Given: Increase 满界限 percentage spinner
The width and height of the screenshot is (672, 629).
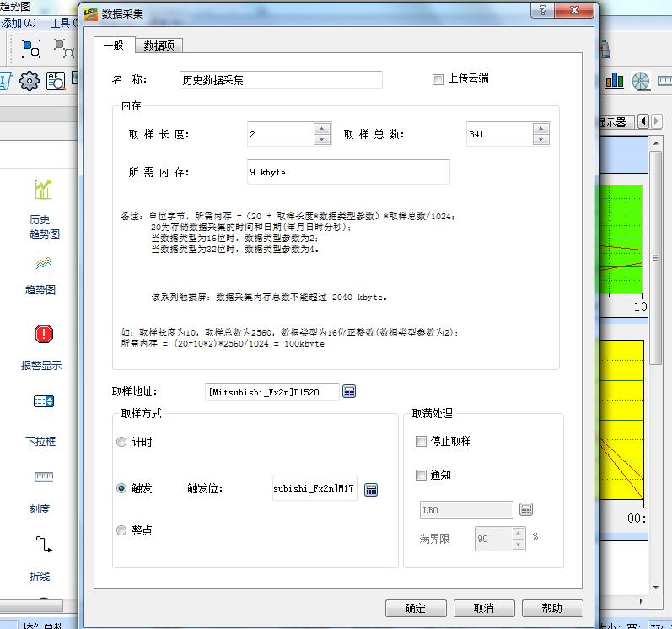Looking at the screenshot, I should click(519, 534).
